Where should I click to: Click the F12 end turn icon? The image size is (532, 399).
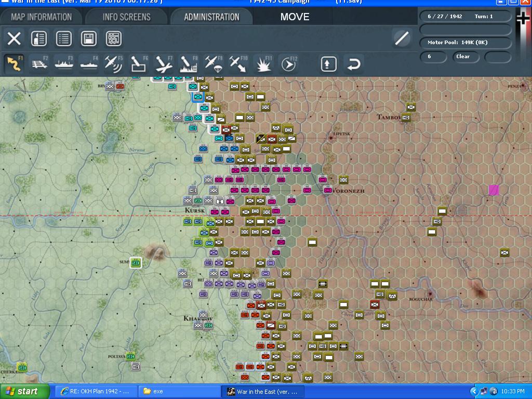pyautogui.click(x=288, y=63)
